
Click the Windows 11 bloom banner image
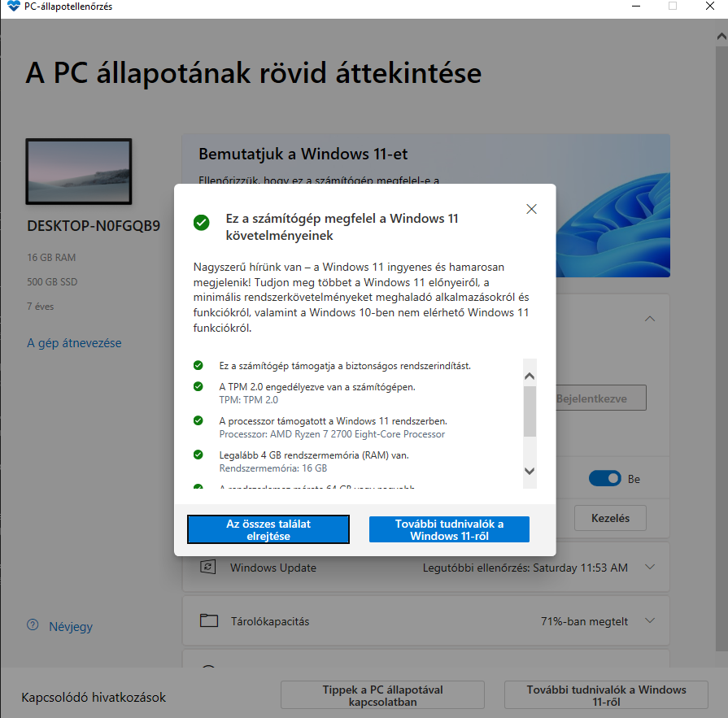click(612, 225)
